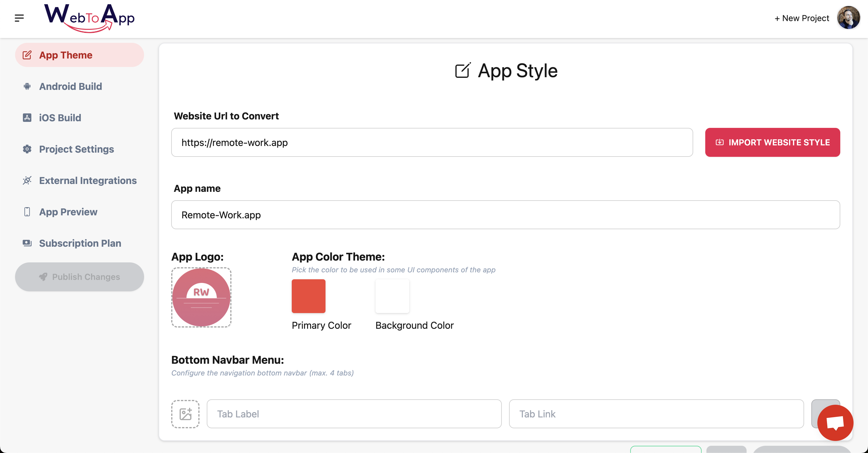The height and width of the screenshot is (453, 868).
Task: Click Publish Changes button
Action: 80,277
